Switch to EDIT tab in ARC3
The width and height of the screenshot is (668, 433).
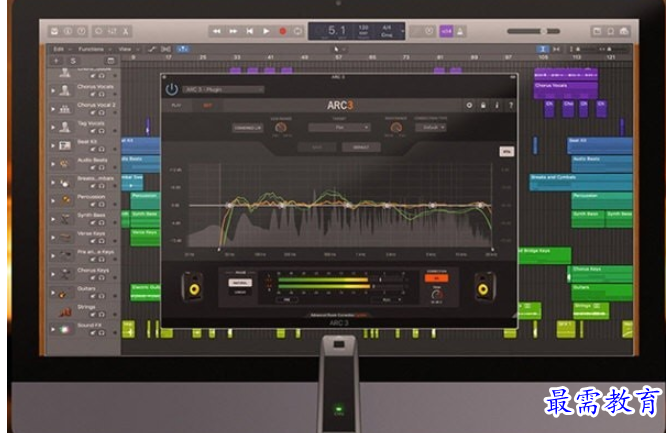pyautogui.click(x=207, y=105)
